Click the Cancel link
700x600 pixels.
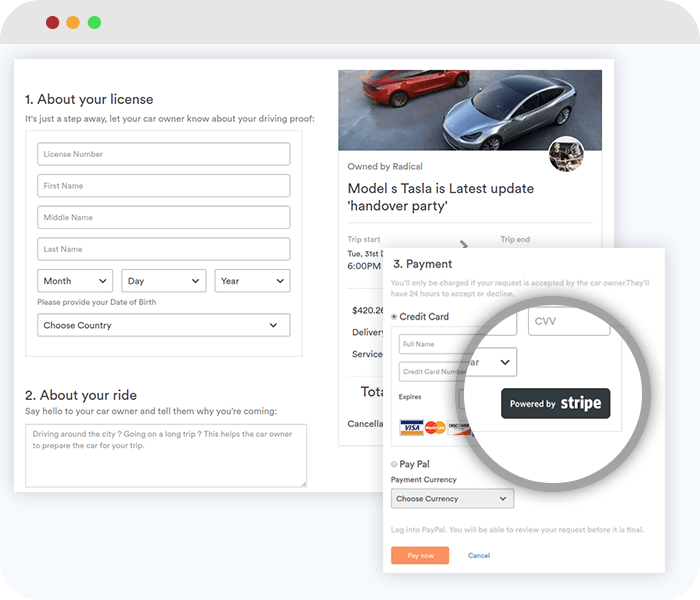point(479,555)
